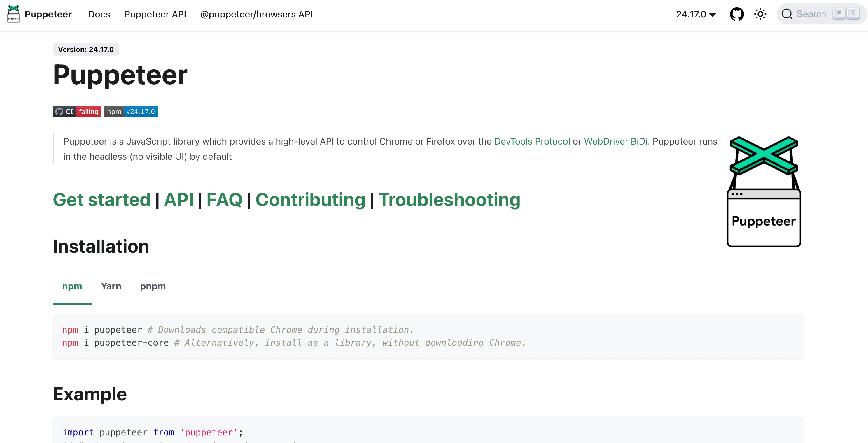This screenshot has height=443, width=868.
Task: Select the npm installation tab
Action: (72, 286)
